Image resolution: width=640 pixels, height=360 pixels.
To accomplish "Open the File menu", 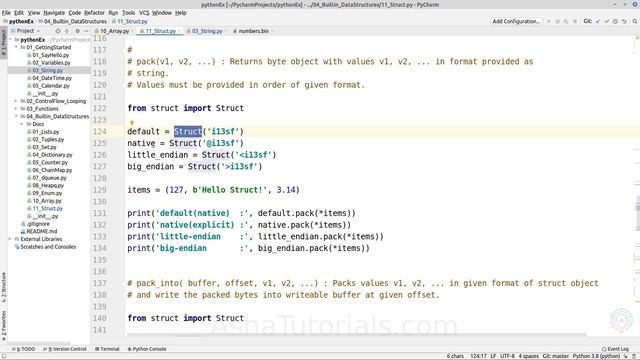I will coord(6,13).
